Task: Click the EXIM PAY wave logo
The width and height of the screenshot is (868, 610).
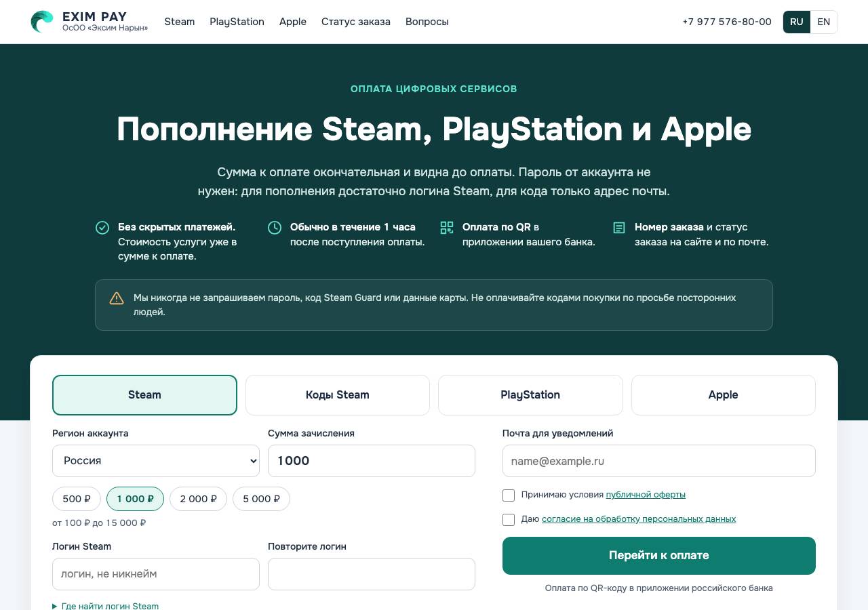Action: coord(42,22)
